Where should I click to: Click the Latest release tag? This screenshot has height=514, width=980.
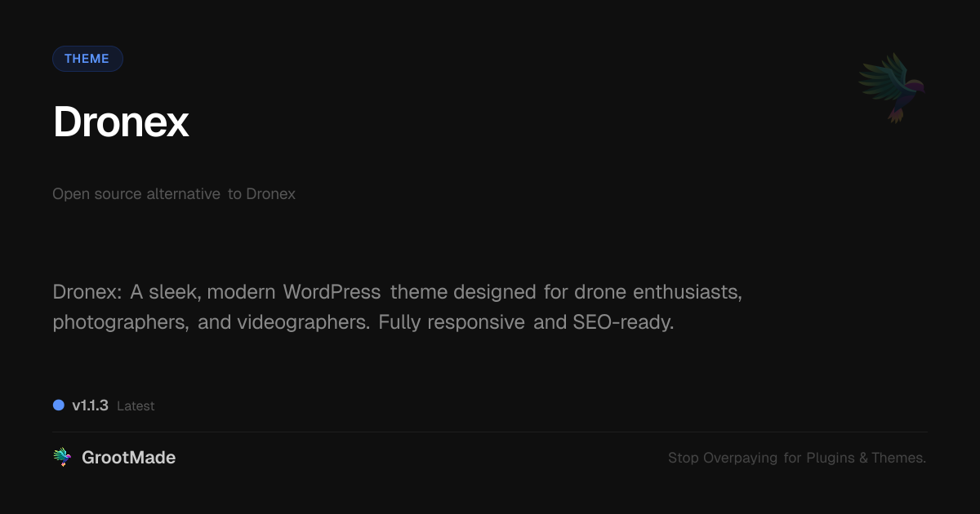click(x=136, y=405)
